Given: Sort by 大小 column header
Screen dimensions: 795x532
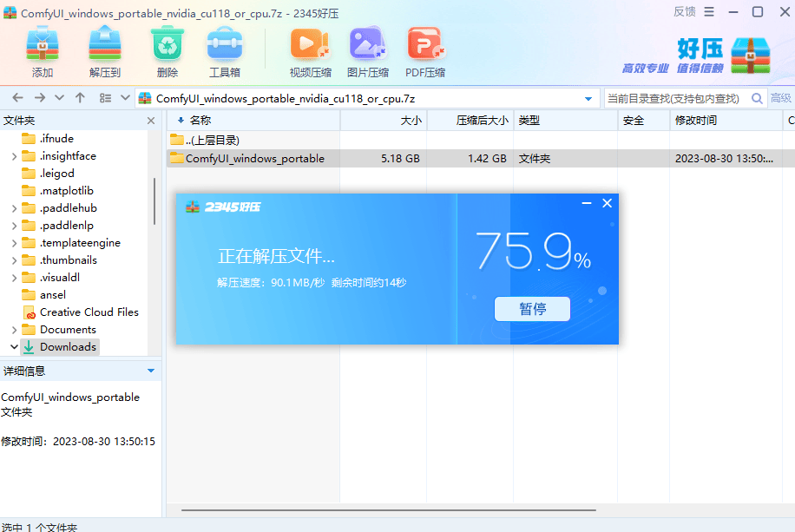Looking at the screenshot, I should (384, 121).
